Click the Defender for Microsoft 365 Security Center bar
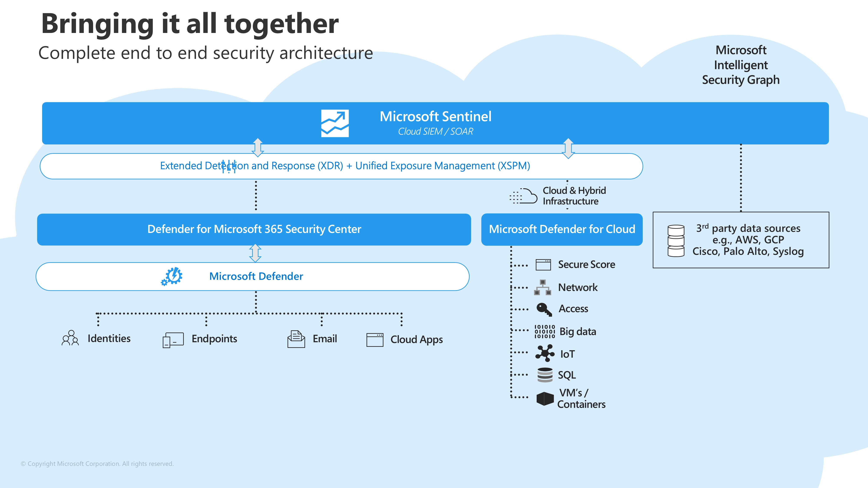The width and height of the screenshot is (868, 488). click(254, 229)
